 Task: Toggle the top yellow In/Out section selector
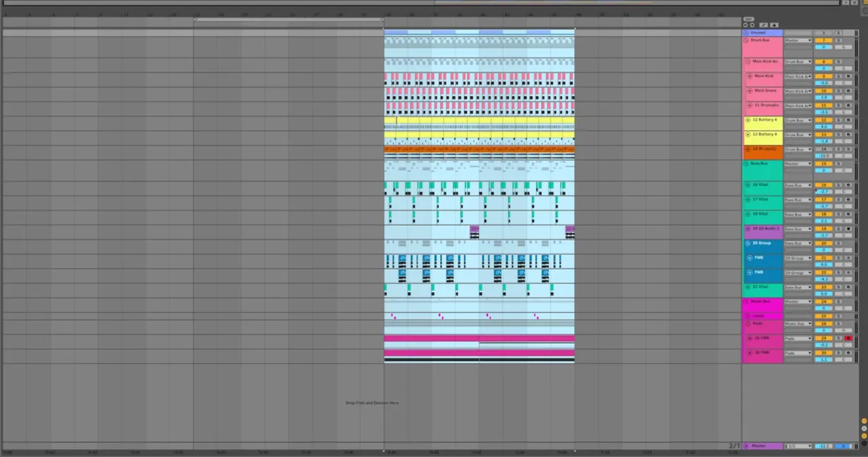pyautogui.click(x=864, y=421)
